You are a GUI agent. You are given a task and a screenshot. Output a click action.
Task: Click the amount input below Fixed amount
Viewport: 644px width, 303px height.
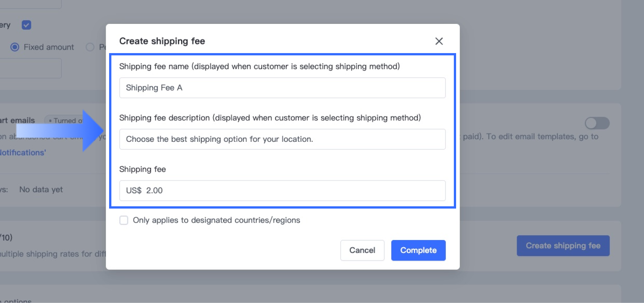pyautogui.click(x=30, y=68)
